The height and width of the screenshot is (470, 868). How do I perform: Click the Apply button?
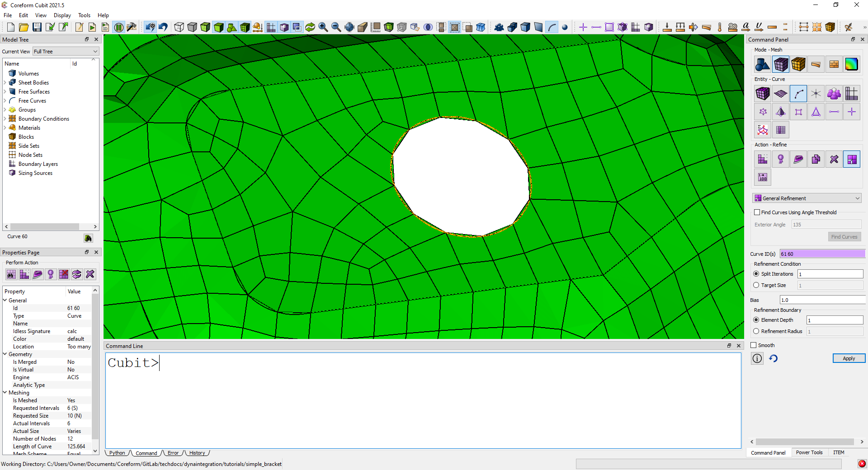849,358
